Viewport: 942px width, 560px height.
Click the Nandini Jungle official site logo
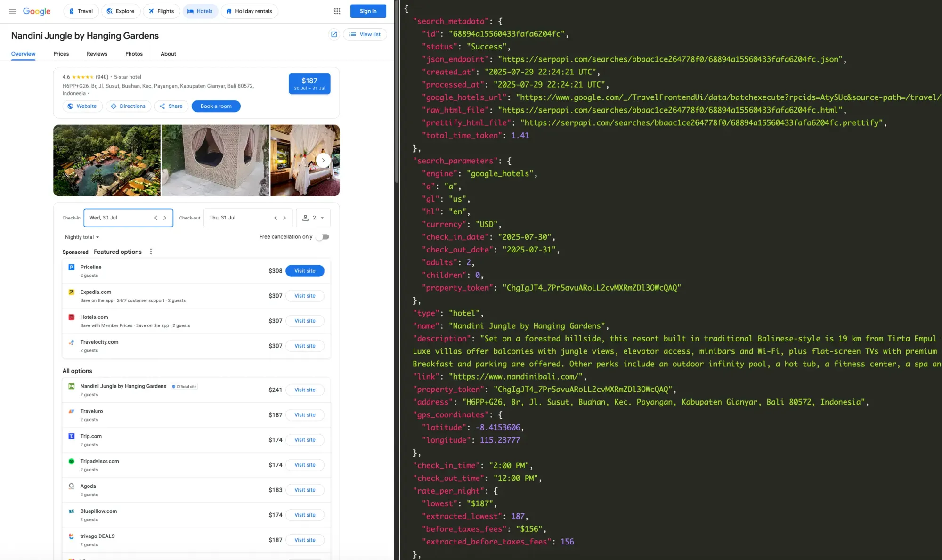(72, 386)
